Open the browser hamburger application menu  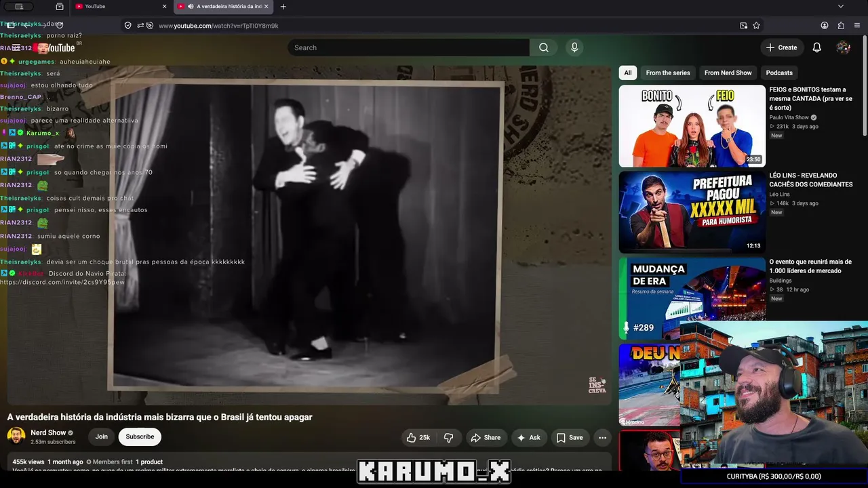point(859,26)
